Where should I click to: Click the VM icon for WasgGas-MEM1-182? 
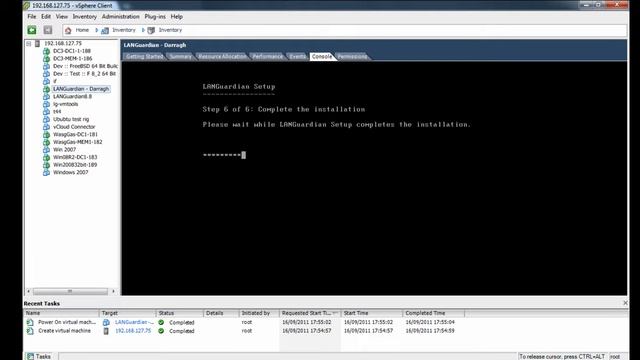click(x=47, y=142)
